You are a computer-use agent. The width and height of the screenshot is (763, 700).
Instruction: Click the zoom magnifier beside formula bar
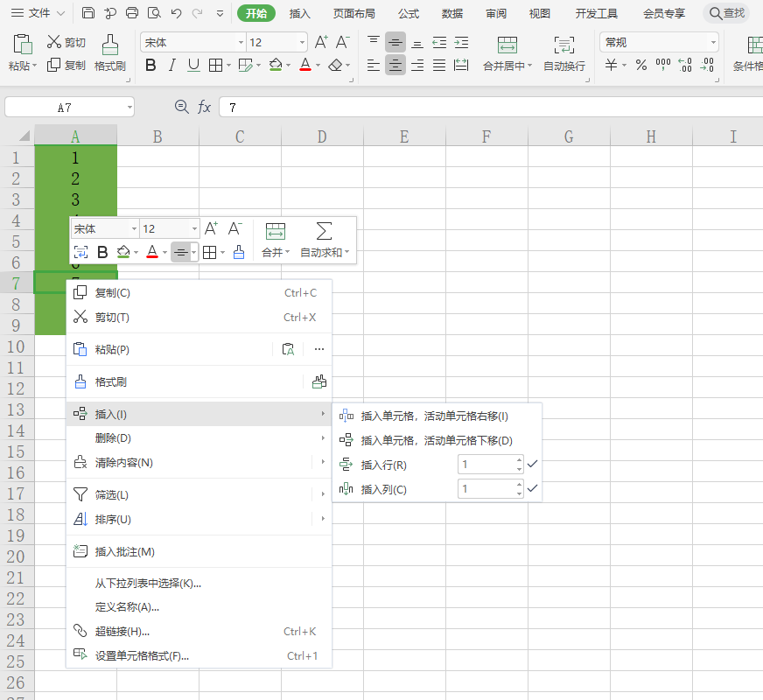tap(181, 107)
